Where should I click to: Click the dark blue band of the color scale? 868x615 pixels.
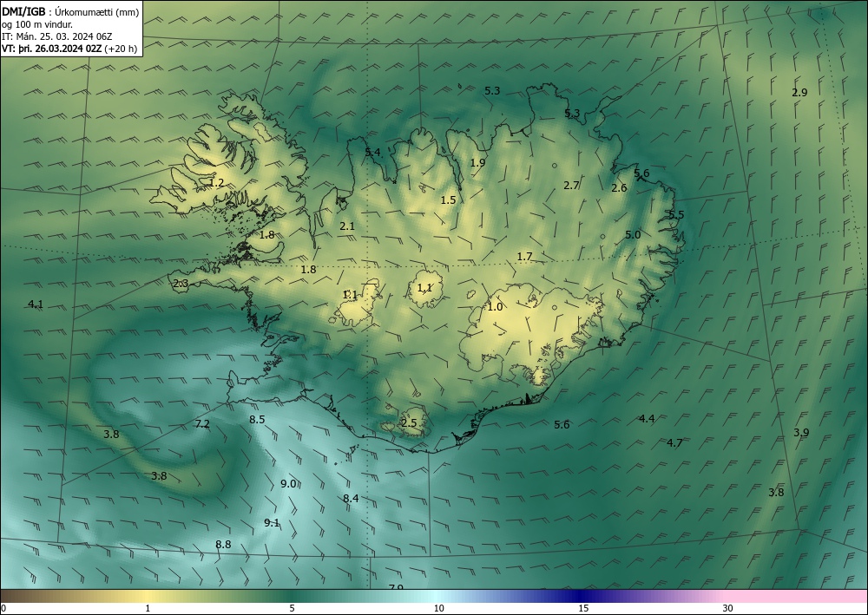pos(578,596)
